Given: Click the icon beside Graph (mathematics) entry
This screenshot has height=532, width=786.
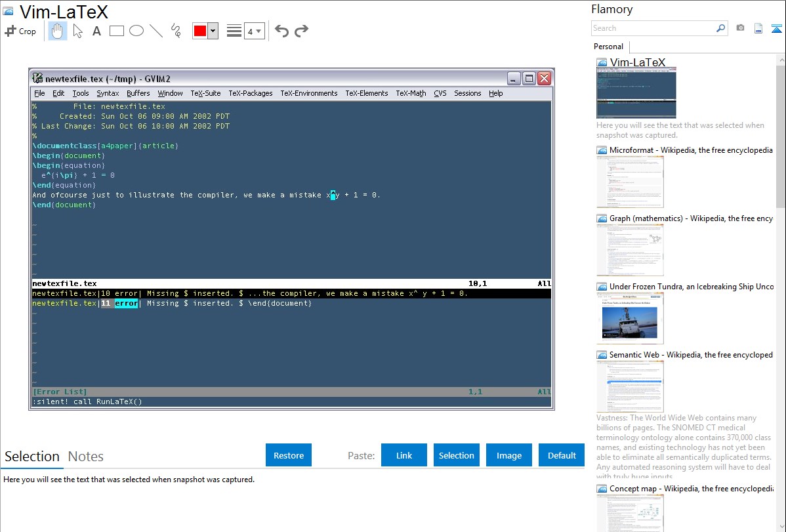Looking at the screenshot, I should point(602,218).
